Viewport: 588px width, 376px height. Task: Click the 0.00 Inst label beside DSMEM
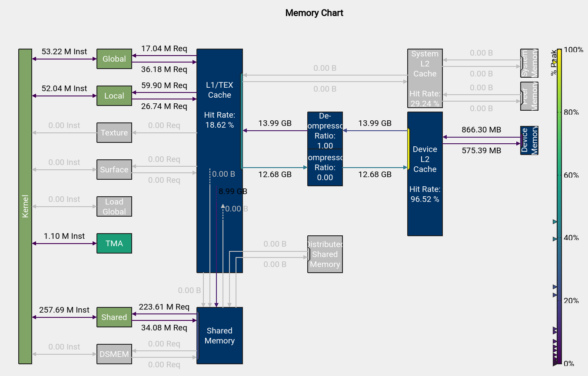64,347
